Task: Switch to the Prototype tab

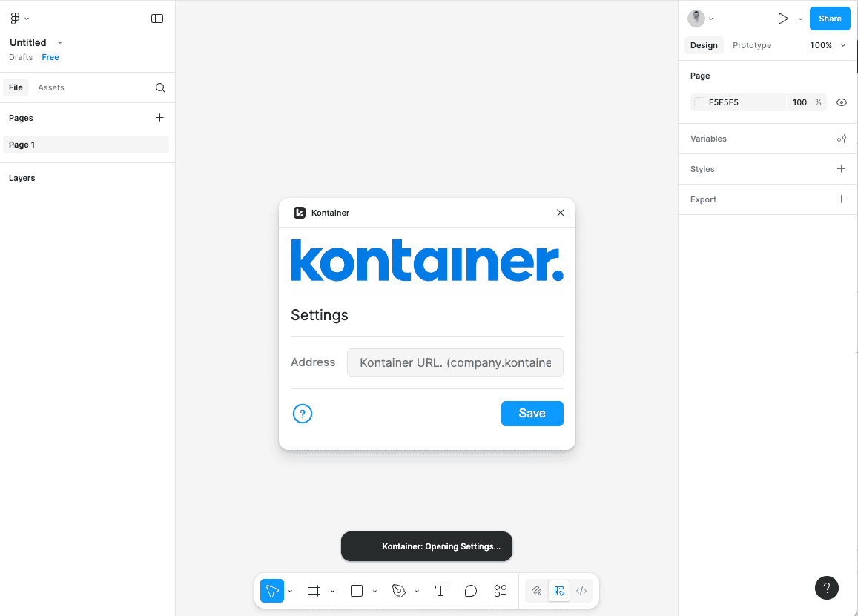Action: pos(751,45)
